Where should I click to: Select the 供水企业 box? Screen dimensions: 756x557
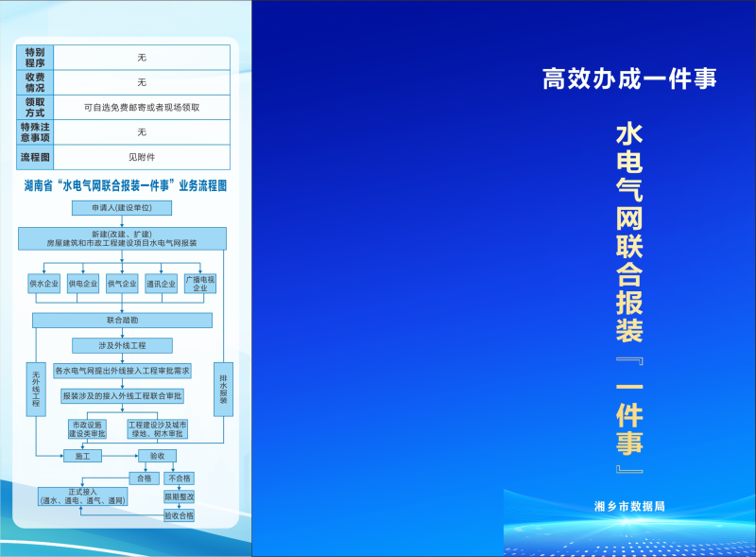44,283
